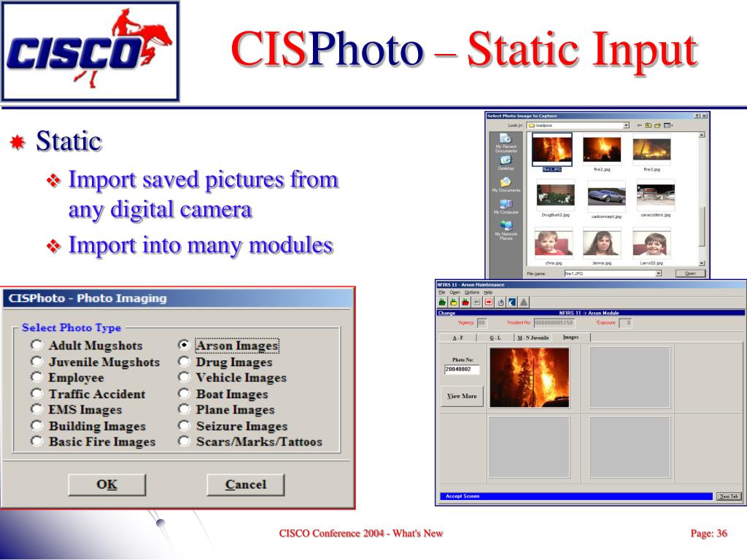Open the View Menu icon in file dialog

click(x=668, y=125)
